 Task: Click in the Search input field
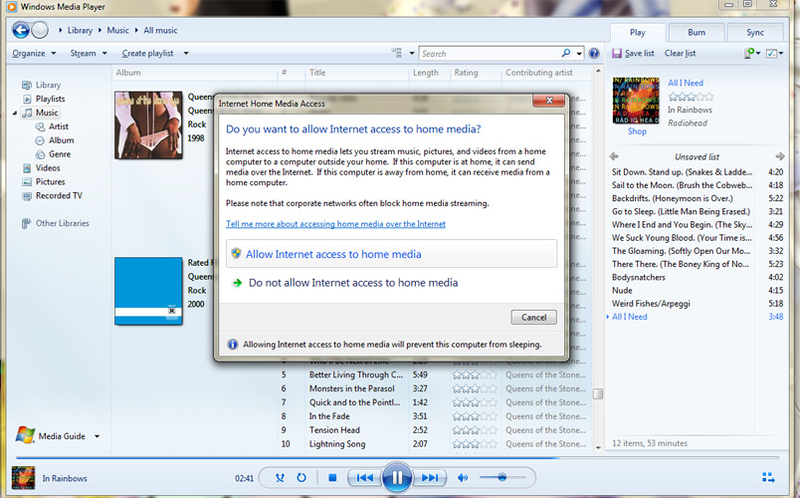click(490, 53)
